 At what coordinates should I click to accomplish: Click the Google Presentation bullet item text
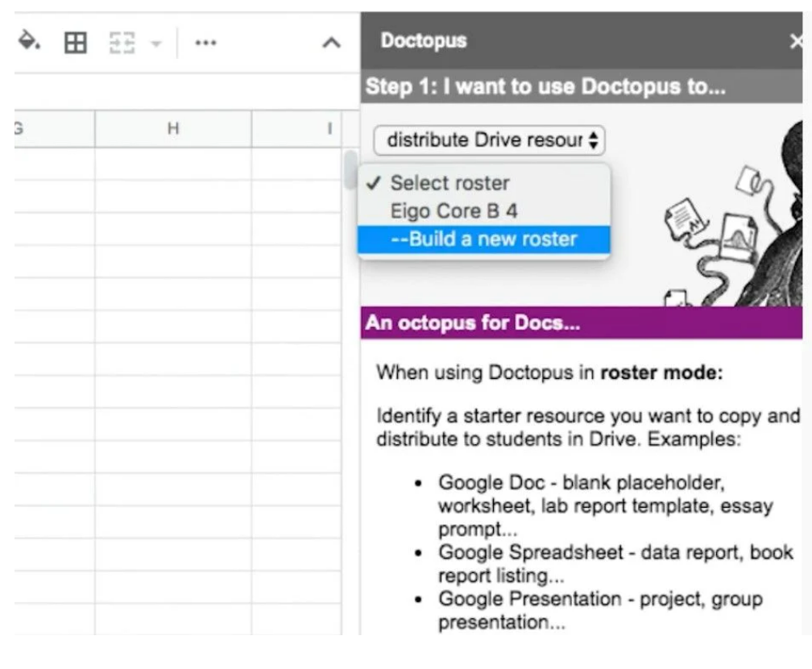[600, 610]
